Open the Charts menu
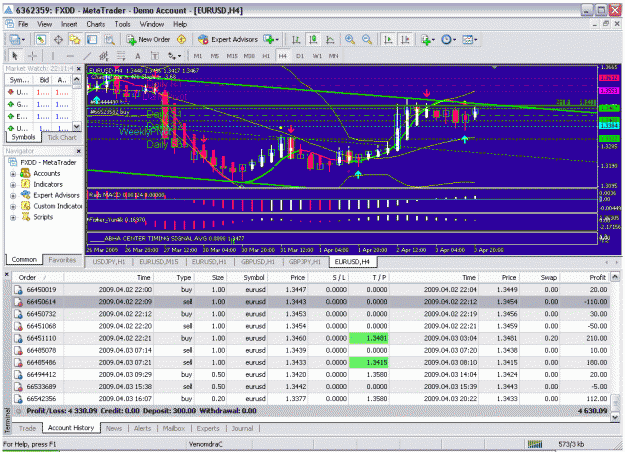The image size is (625, 452). point(96,24)
